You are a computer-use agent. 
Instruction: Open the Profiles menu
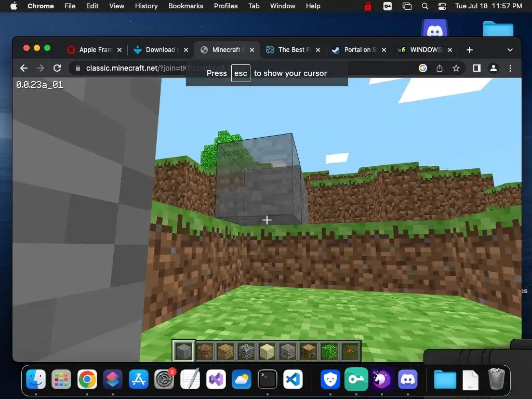(225, 6)
